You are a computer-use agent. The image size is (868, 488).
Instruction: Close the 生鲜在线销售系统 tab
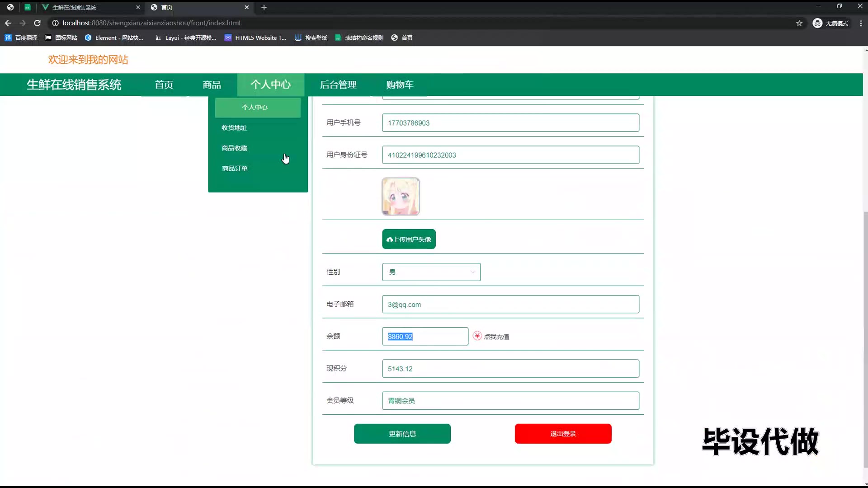(138, 7)
